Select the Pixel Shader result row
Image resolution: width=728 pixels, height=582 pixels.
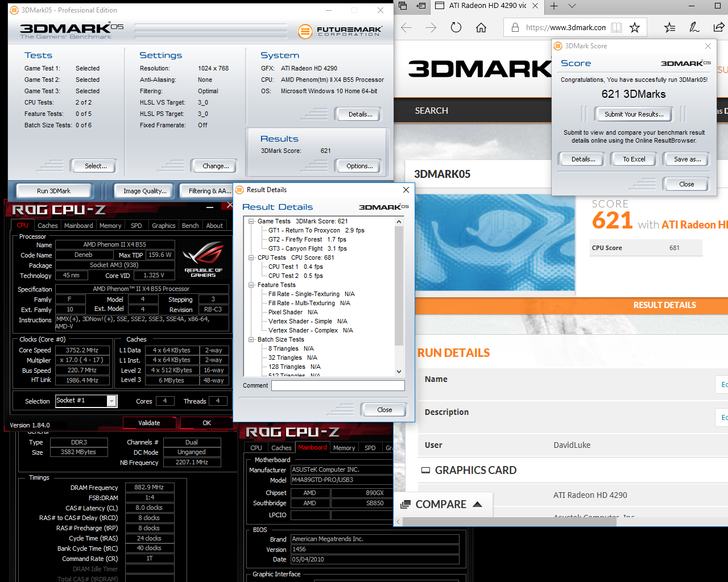[x=293, y=312]
